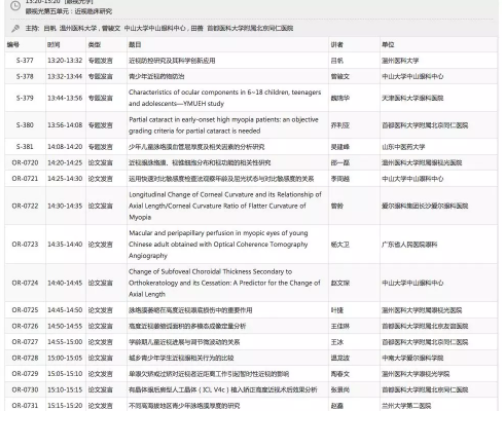
Task: Click the 13:32-13:44 time cell
Action: [x=65, y=77]
